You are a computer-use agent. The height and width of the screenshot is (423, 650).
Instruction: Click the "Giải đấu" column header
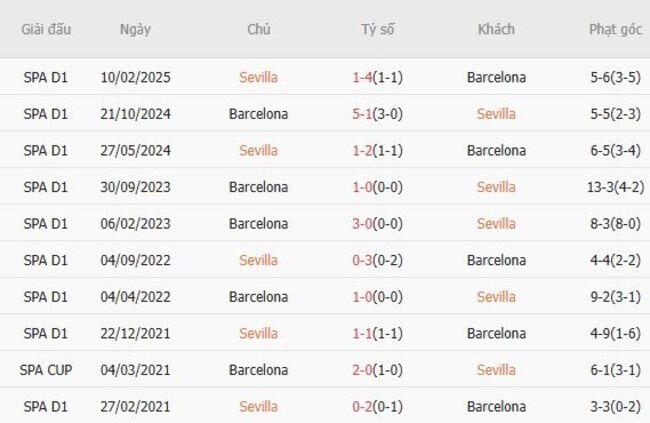point(46,29)
